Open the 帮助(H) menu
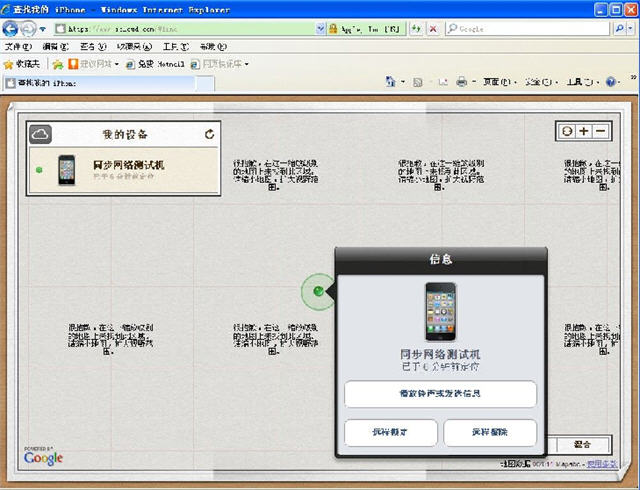Image resolution: width=640 pixels, height=490 pixels. [x=213, y=47]
